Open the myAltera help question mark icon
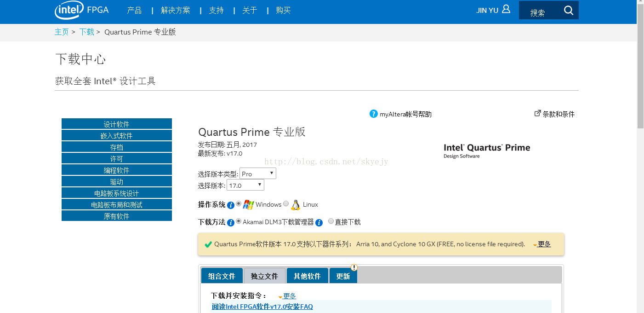 (373, 114)
